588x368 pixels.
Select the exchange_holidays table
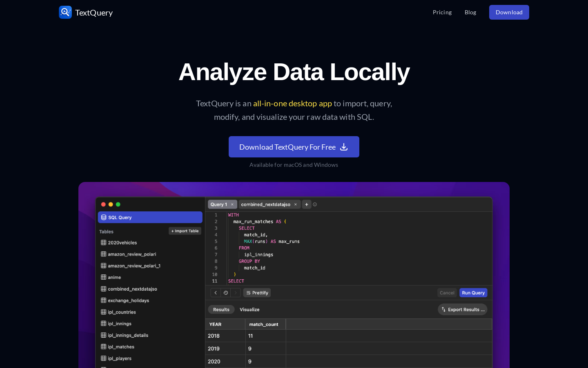point(128,301)
